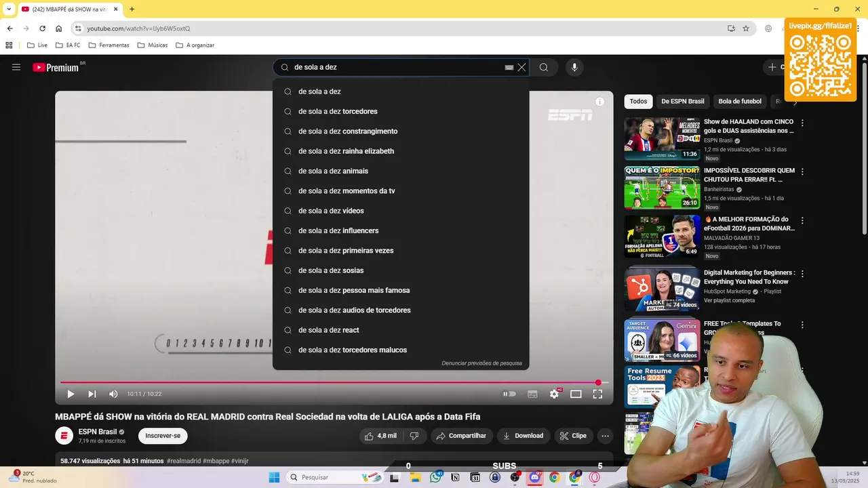The image size is (868, 488).
Task: Select suggestion 'de sola a dez animais'
Action: pyautogui.click(x=401, y=171)
